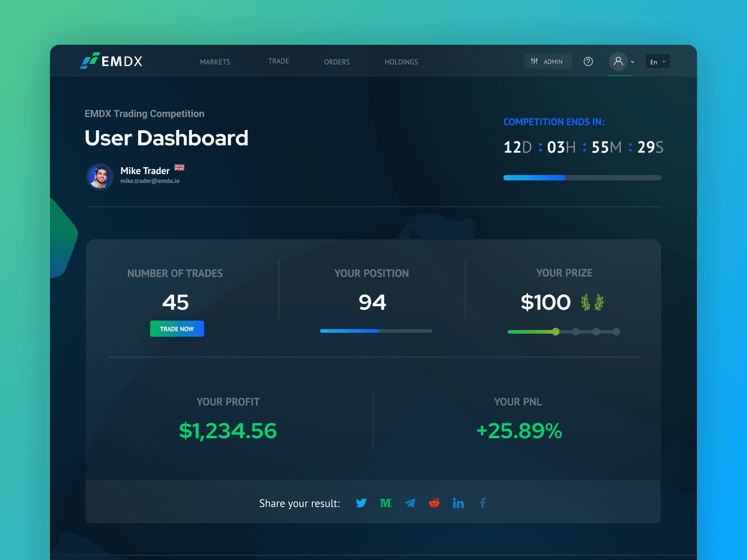
Task: Click Mike Trader's profile photo
Action: 100,176
